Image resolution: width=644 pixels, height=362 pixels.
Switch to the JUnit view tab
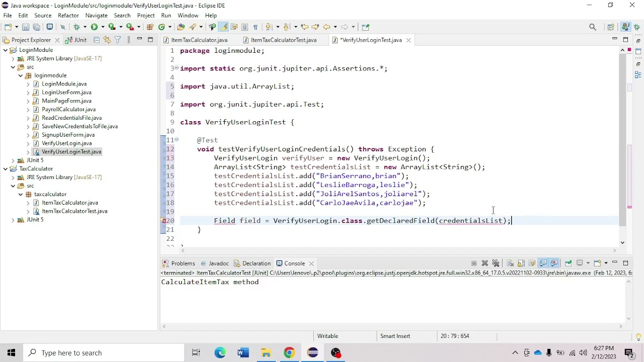[x=76, y=40]
